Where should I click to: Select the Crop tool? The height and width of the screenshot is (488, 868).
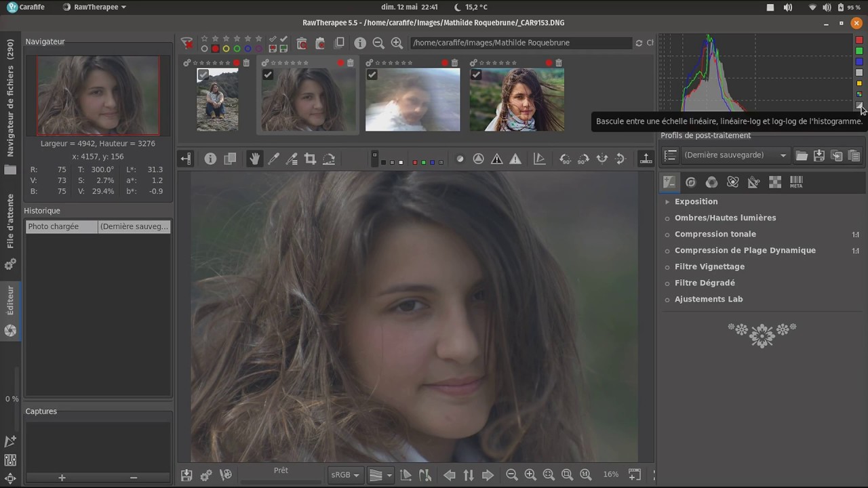(310, 159)
